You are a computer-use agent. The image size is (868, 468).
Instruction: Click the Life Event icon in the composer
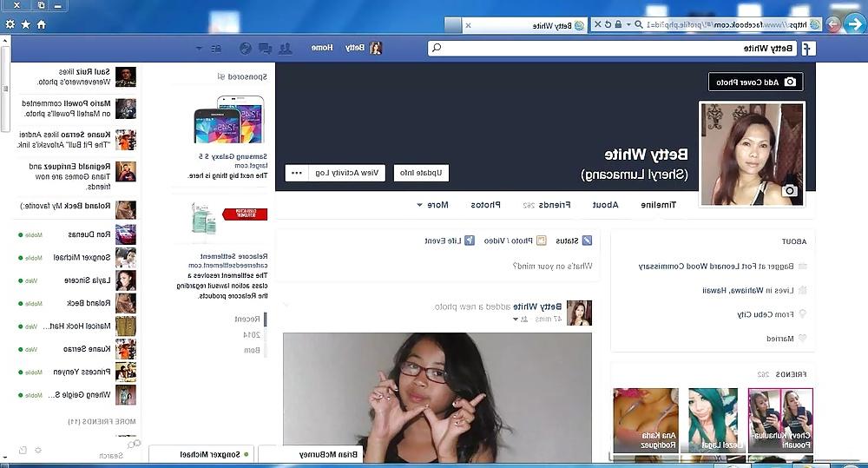(x=470, y=241)
